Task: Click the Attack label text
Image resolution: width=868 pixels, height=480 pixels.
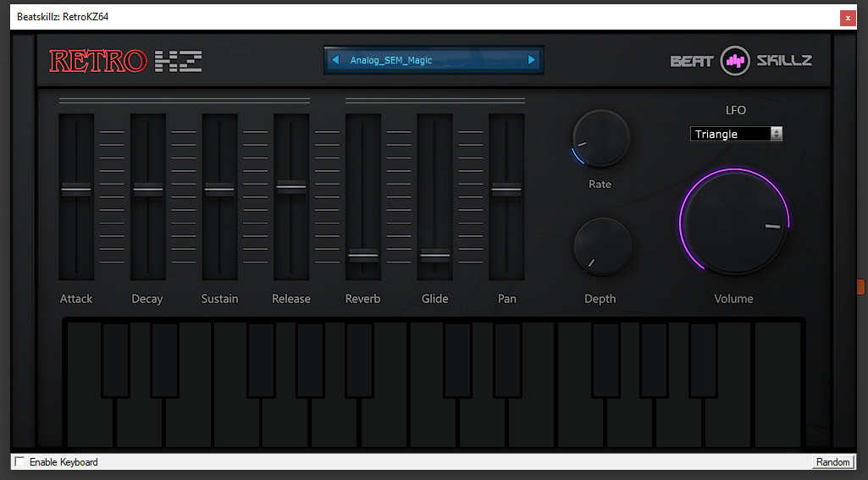Action: [x=76, y=299]
